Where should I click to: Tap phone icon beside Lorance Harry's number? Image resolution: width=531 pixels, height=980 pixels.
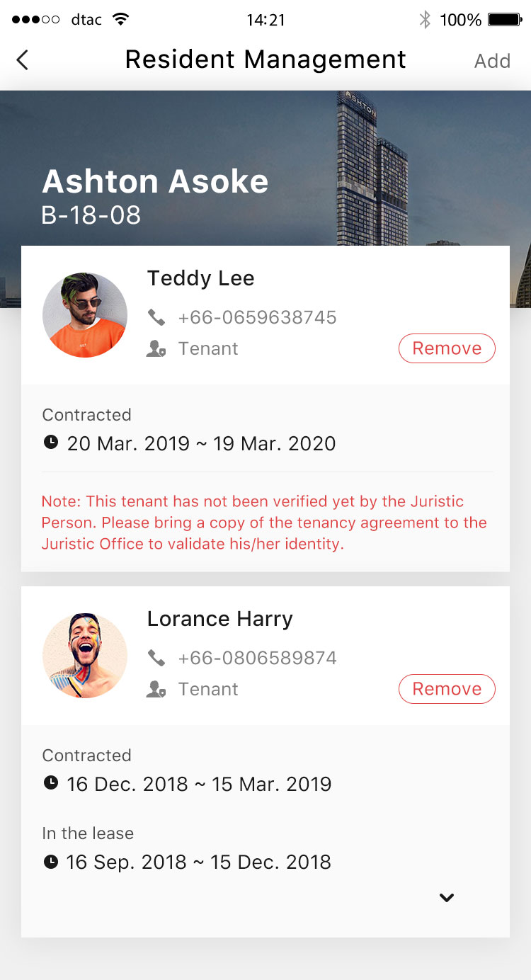(x=156, y=658)
